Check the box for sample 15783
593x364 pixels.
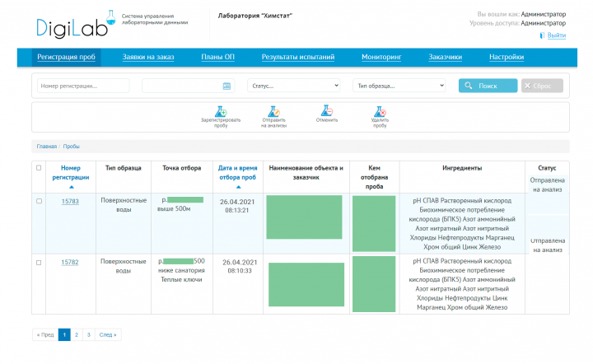click(x=39, y=201)
